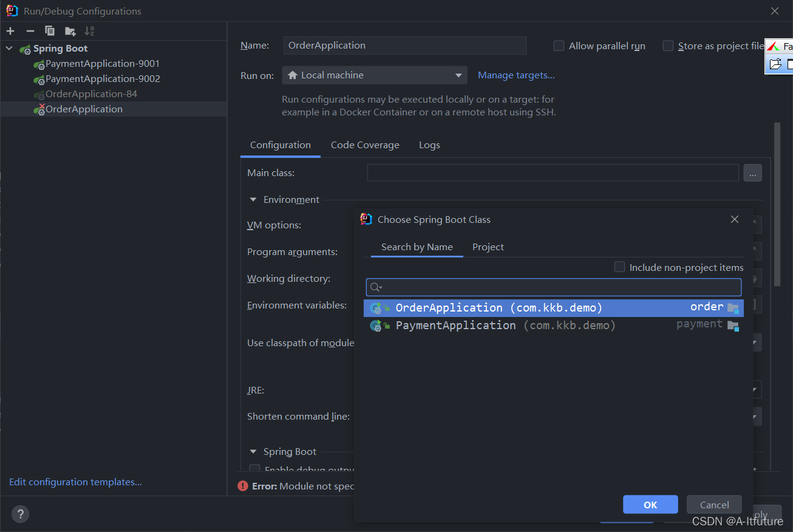This screenshot has width=793, height=532.
Task: Focus the class search field in dialog
Action: (554, 287)
